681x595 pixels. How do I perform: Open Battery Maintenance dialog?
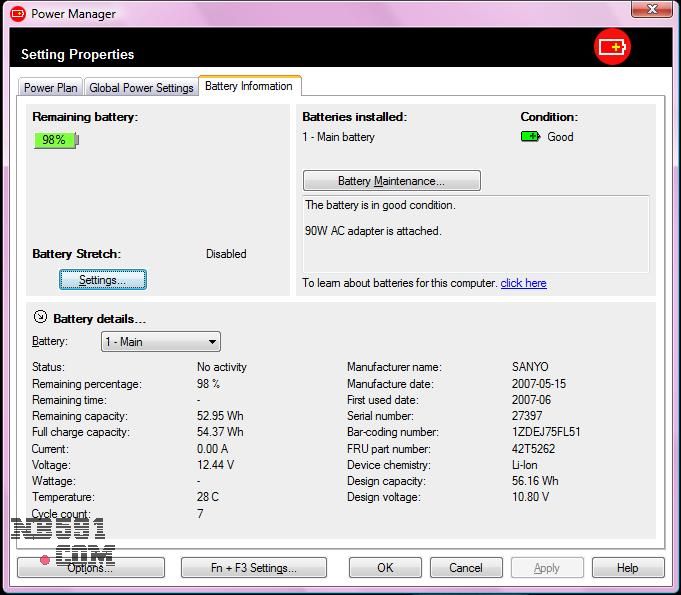(391, 181)
